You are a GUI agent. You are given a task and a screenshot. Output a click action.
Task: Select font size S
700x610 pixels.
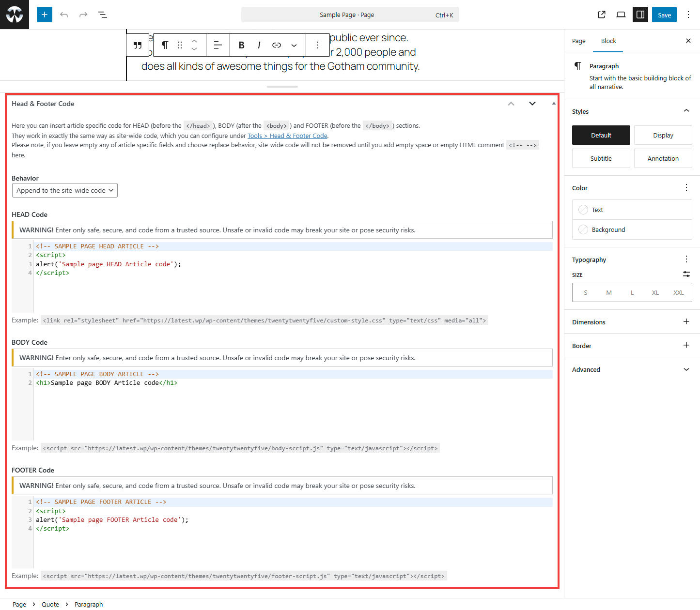coord(586,292)
